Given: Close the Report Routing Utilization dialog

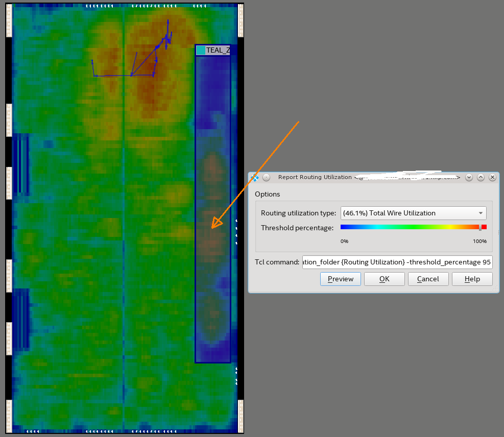Looking at the screenshot, I should point(492,177).
